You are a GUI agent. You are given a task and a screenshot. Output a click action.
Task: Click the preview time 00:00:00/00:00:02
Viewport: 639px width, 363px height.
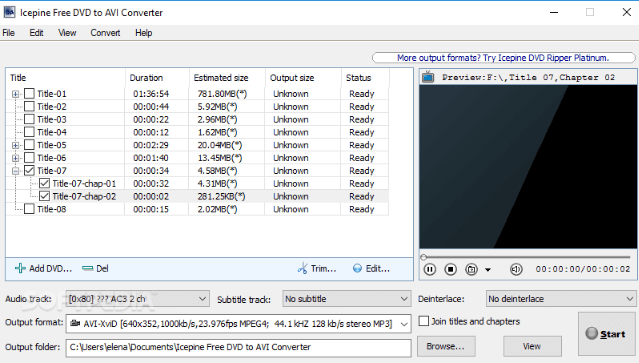(583, 269)
